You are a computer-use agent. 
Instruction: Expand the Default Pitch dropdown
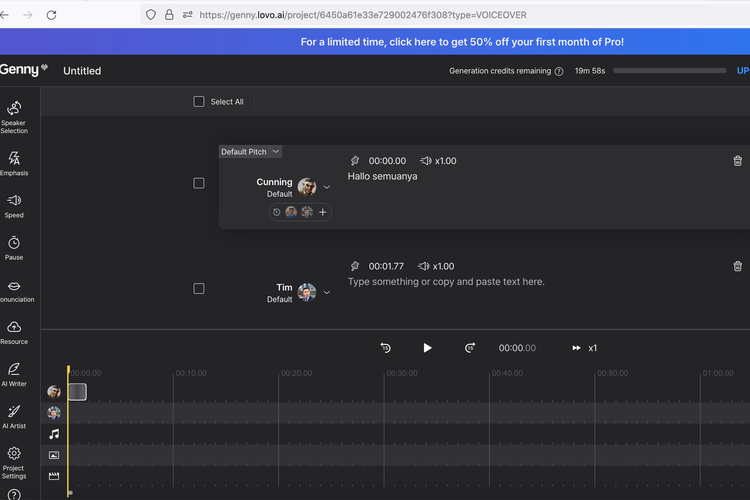(250, 152)
